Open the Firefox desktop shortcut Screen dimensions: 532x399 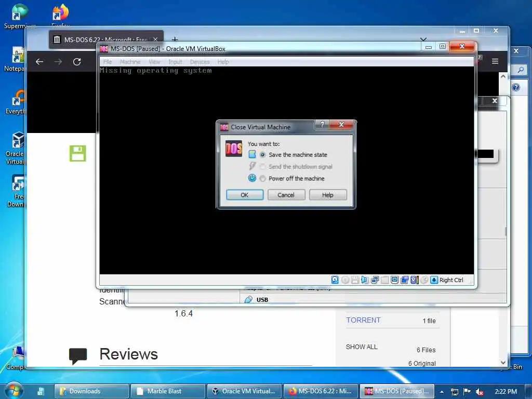60,15
